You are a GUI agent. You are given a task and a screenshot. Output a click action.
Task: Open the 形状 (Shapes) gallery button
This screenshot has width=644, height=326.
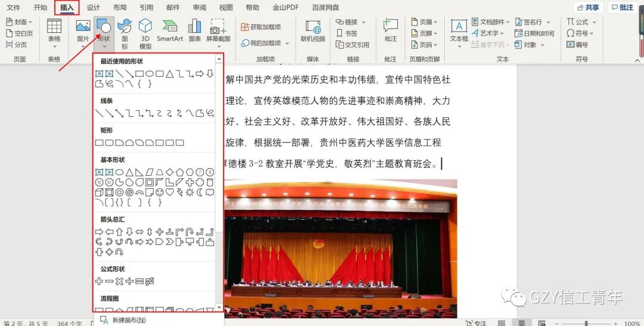pos(104,32)
